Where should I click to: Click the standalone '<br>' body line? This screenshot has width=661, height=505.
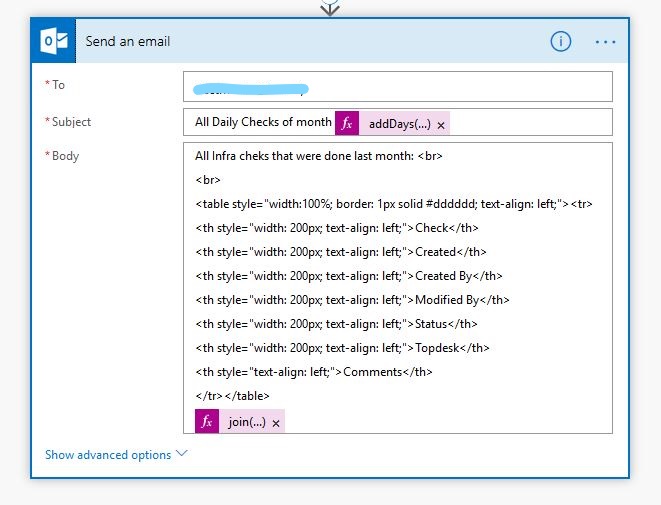tap(208, 180)
